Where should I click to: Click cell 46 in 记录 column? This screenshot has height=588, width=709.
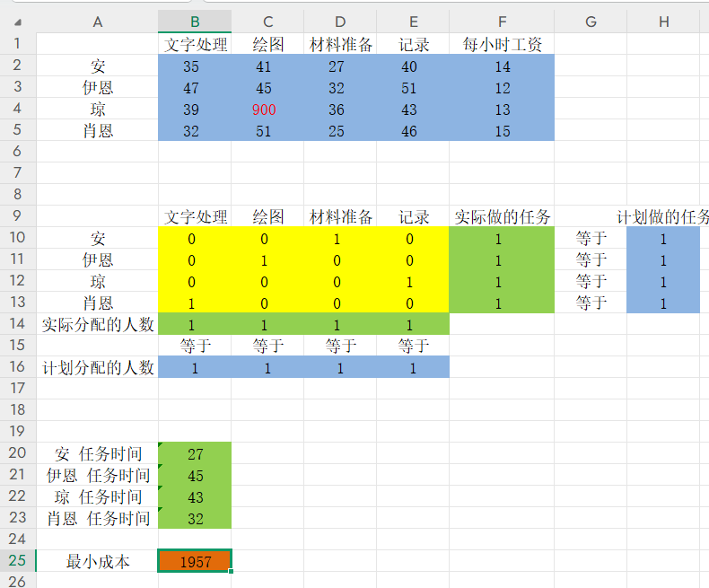click(x=413, y=131)
